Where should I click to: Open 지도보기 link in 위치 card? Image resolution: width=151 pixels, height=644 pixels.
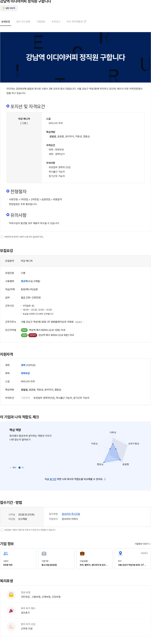(144, 553)
